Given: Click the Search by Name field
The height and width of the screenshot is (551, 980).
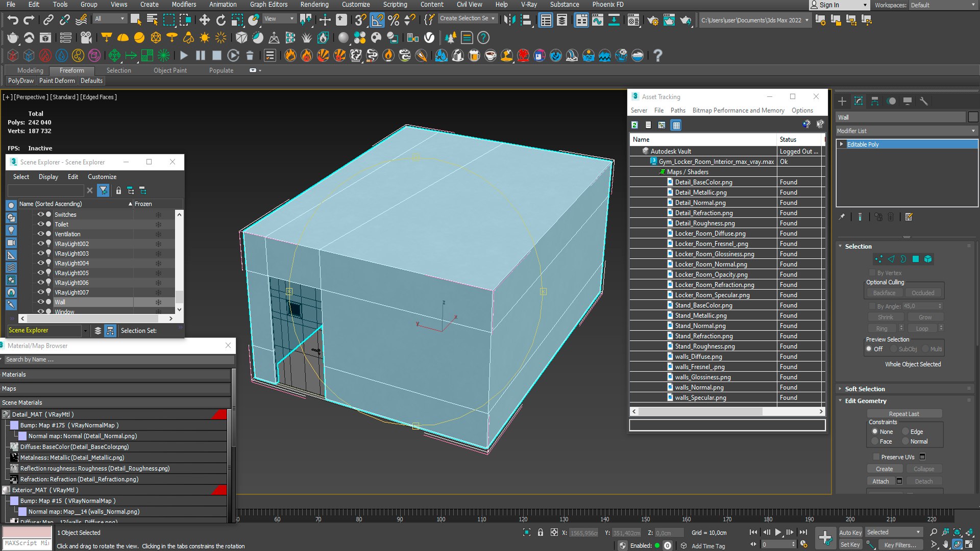Looking at the screenshot, I should pos(118,360).
